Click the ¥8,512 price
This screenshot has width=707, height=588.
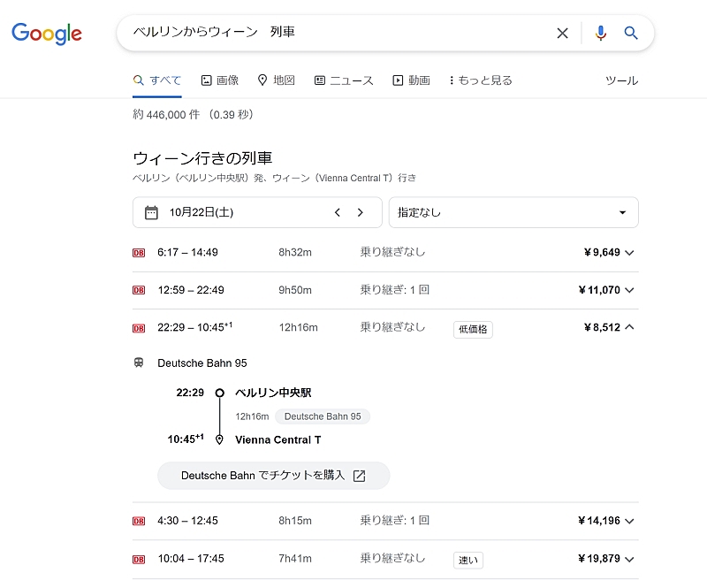(x=603, y=327)
